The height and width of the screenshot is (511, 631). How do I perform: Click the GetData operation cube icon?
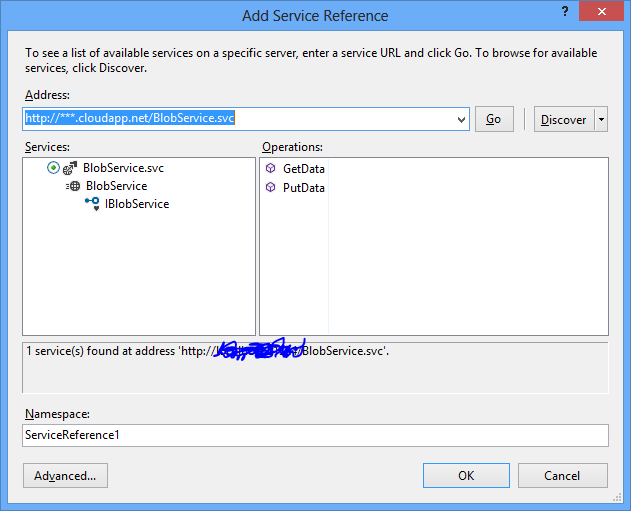(x=270, y=169)
